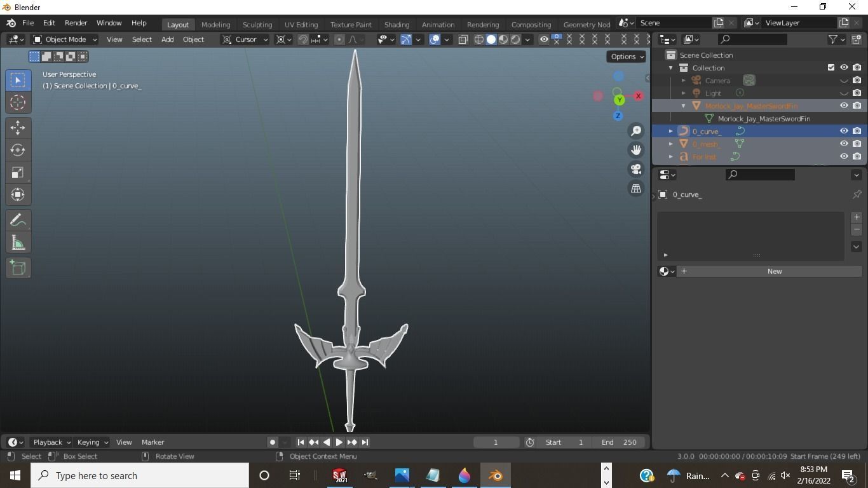Click the pin icon in properties editor
Viewport: 868px width, 488px height.
click(x=857, y=194)
